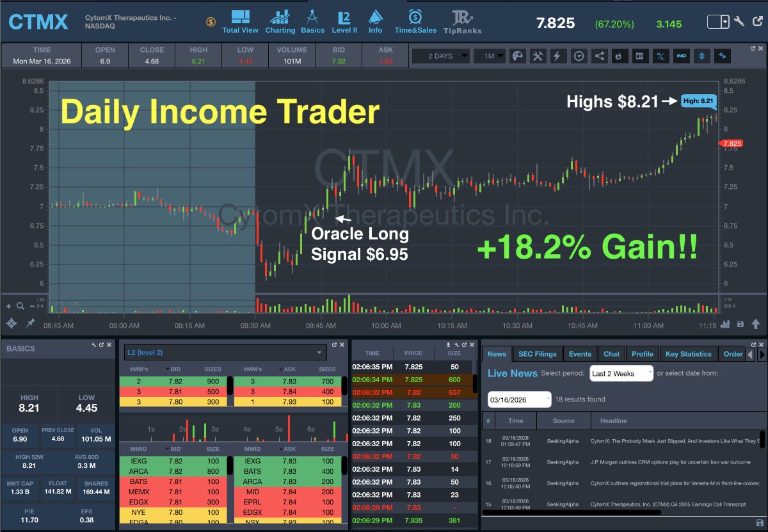The width and height of the screenshot is (768, 532).
Task: Toggle extended hours with the lightning icon
Action: point(558,56)
